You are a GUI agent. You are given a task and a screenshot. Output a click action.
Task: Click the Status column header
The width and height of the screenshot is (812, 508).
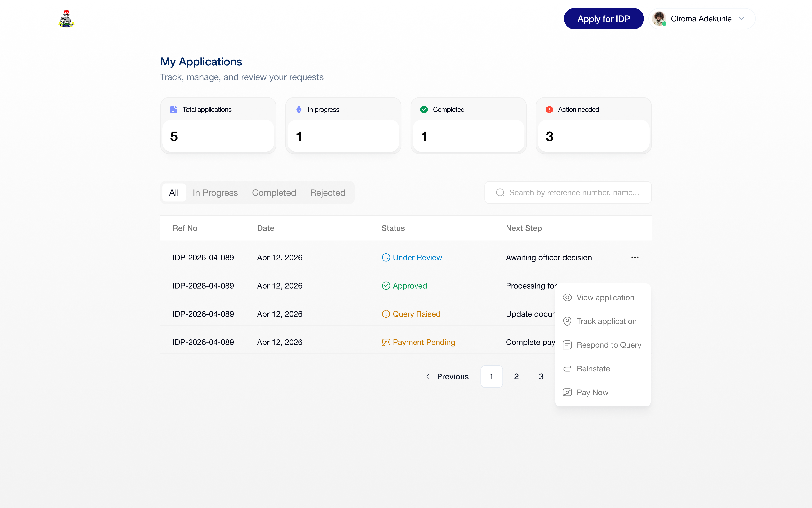(393, 228)
